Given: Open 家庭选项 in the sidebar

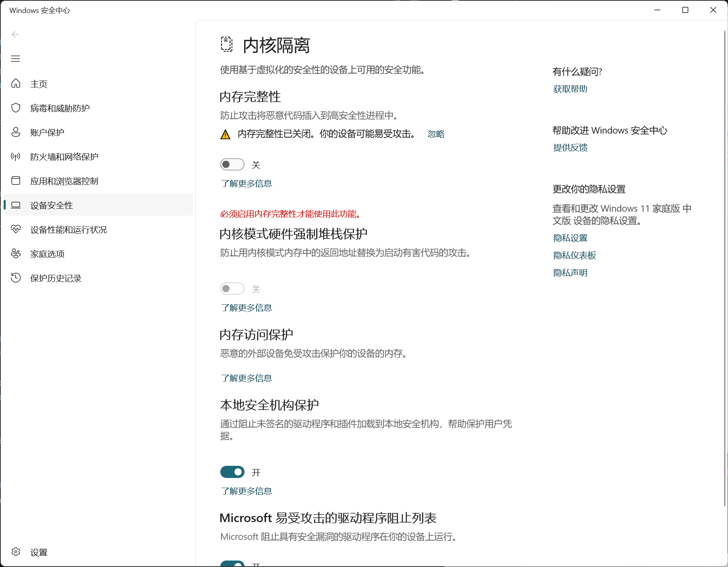Looking at the screenshot, I should [x=98, y=254].
